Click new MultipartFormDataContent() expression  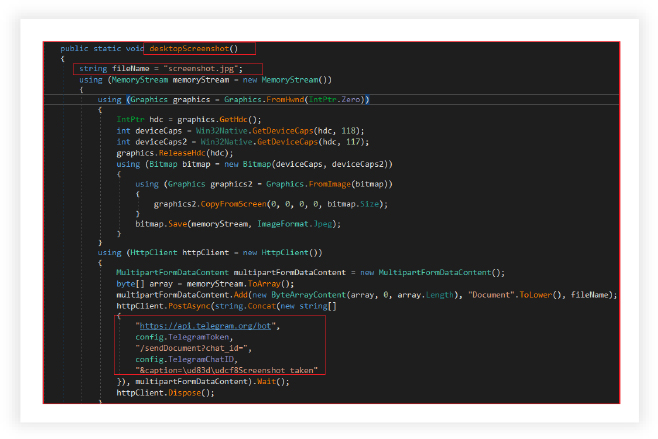coord(430,272)
